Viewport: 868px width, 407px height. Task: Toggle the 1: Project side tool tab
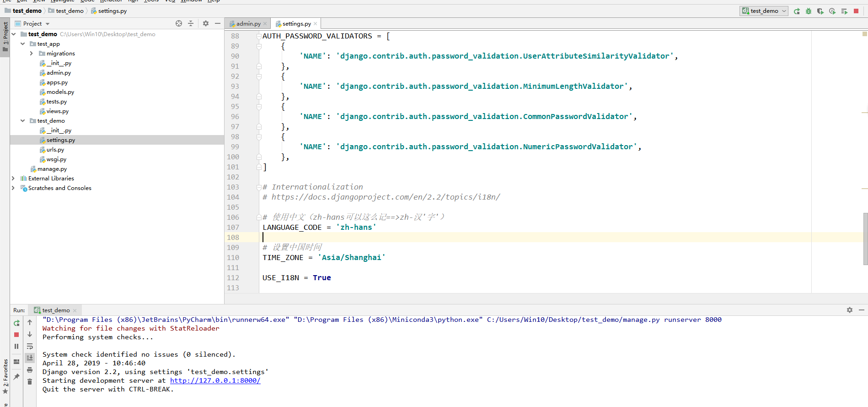[5, 38]
